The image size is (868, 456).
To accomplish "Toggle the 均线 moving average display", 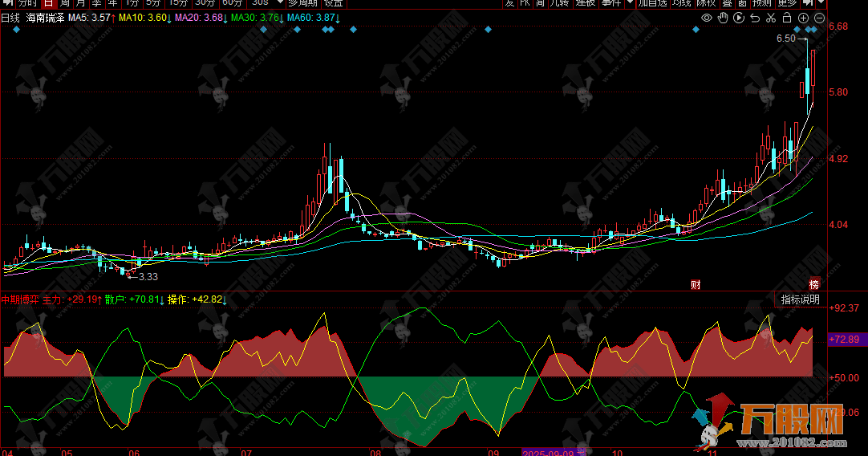I will pyautogui.click(x=681, y=3).
